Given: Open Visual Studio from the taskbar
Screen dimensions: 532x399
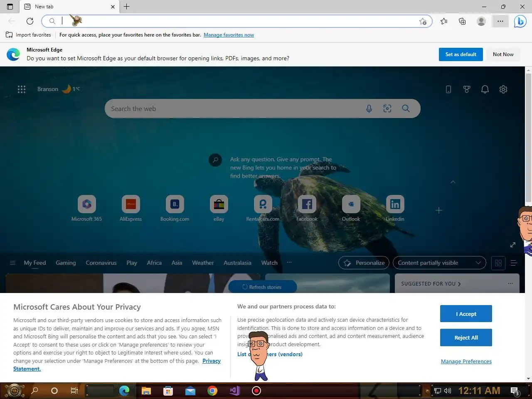Looking at the screenshot, I should click(x=234, y=391).
